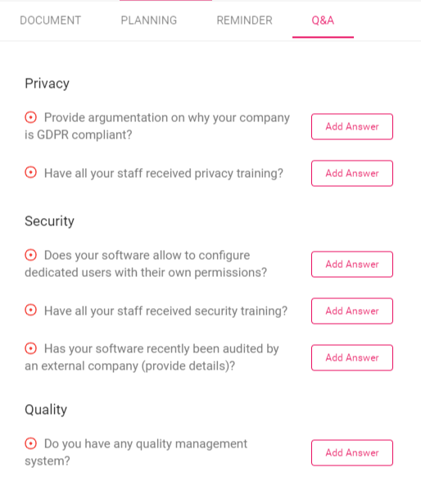
Task: Select the Q&A tab
Action: click(x=323, y=20)
